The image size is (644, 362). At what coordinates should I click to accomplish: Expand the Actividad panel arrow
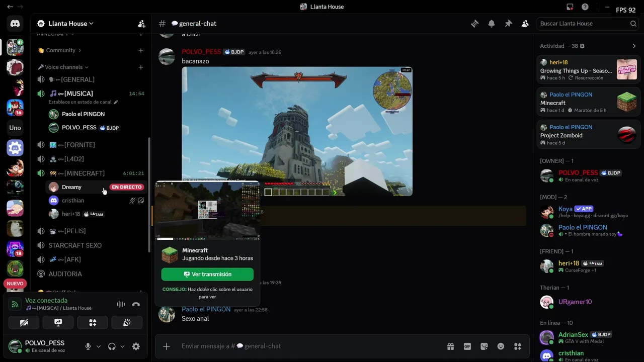(x=634, y=46)
